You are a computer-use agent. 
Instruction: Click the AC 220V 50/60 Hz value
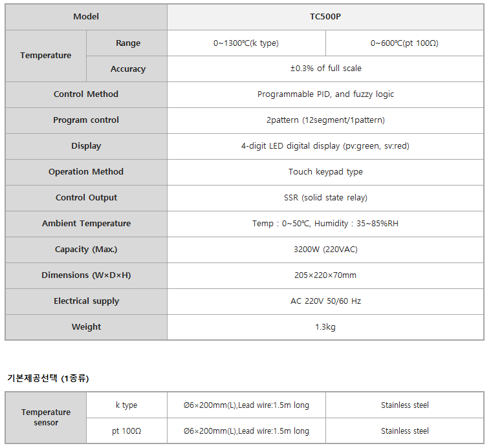[325, 302]
